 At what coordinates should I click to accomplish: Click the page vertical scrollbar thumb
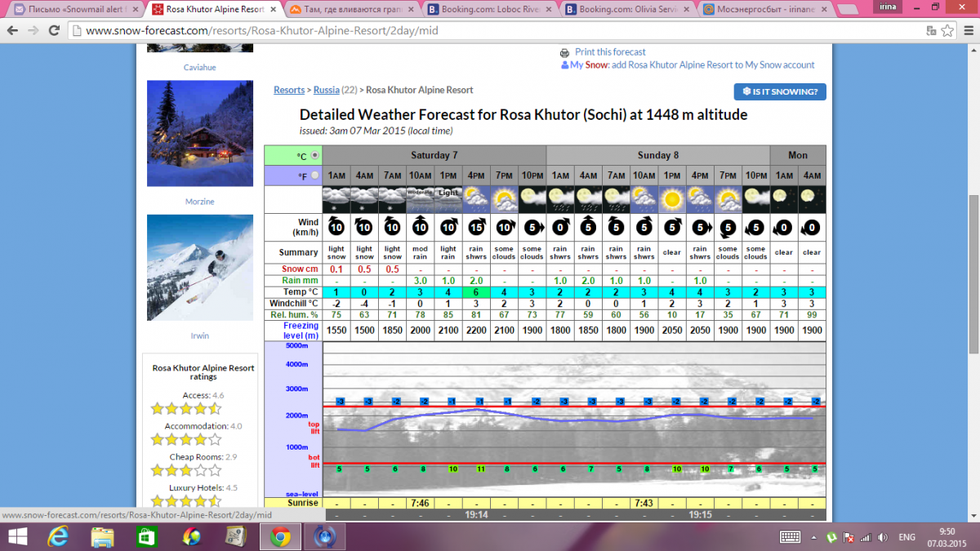973,274
